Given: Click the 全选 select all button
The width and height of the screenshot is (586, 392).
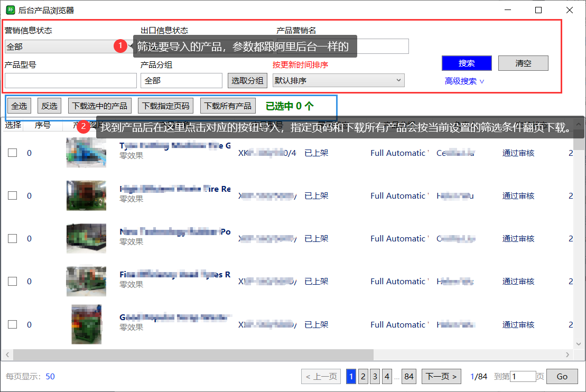Looking at the screenshot, I should pos(19,106).
